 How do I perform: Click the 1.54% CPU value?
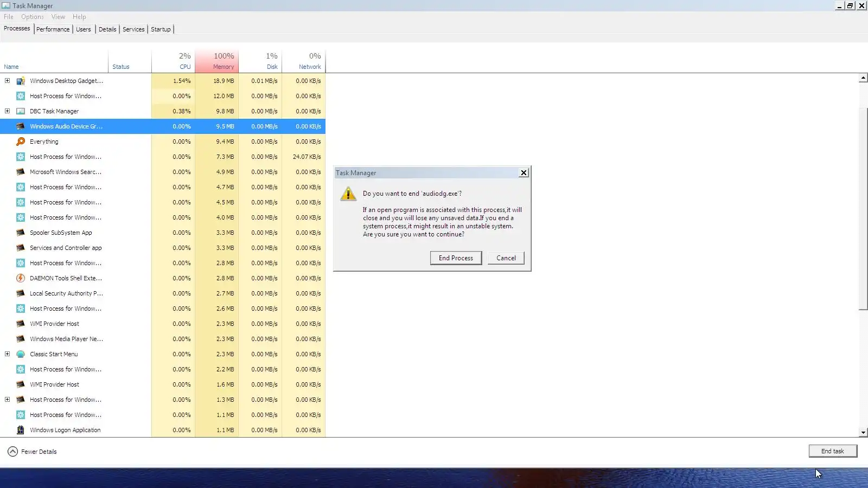point(182,81)
